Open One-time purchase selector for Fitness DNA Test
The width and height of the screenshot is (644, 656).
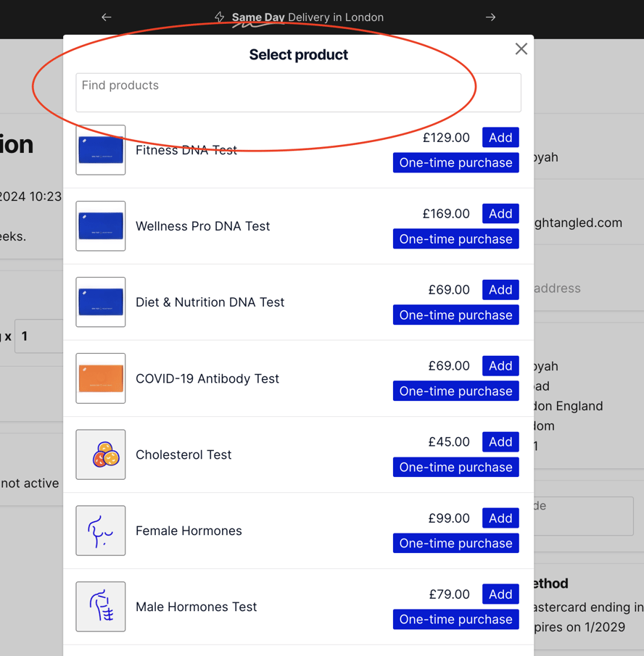click(455, 162)
